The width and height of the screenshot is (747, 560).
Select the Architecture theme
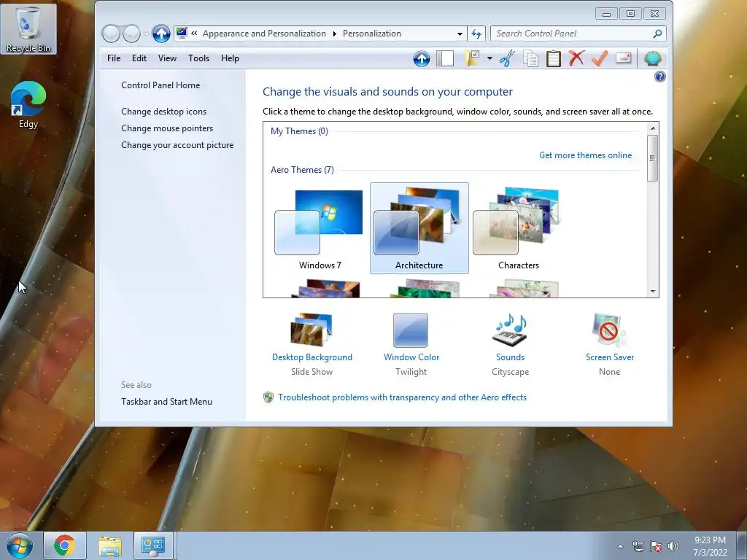pyautogui.click(x=419, y=228)
